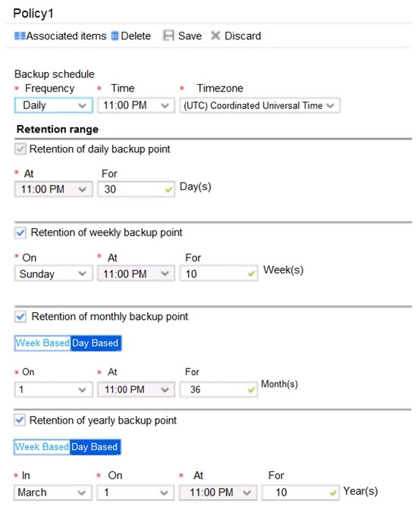
Task: Open the Frequency dropdown showing Daily
Action: [x=54, y=105]
